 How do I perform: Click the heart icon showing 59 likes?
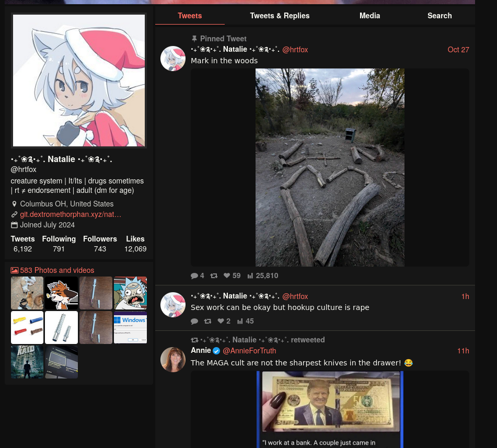[227, 275]
